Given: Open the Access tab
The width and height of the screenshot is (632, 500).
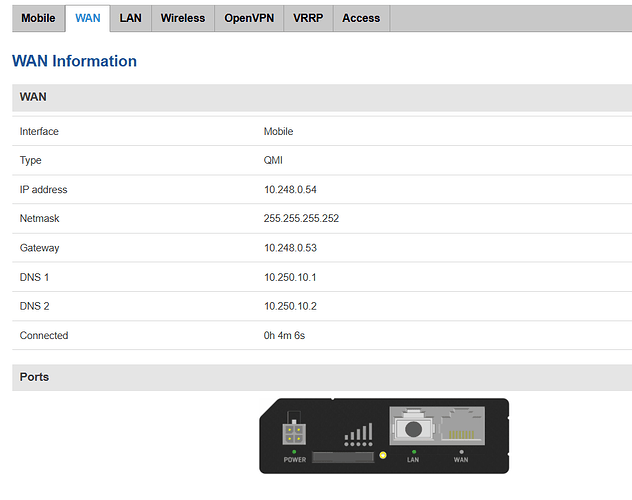Looking at the screenshot, I should pyautogui.click(x=361, y=18).
